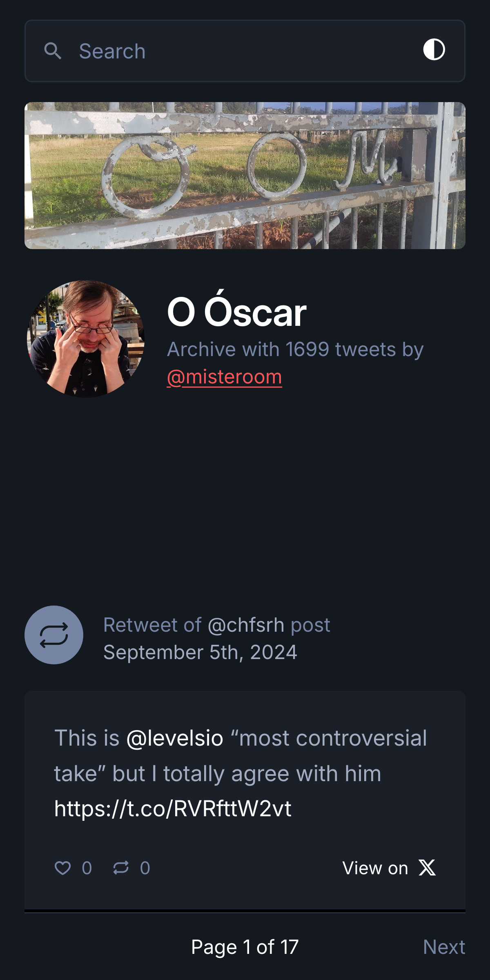Click the magnifying glass search icon

click(x=53, y=51)
